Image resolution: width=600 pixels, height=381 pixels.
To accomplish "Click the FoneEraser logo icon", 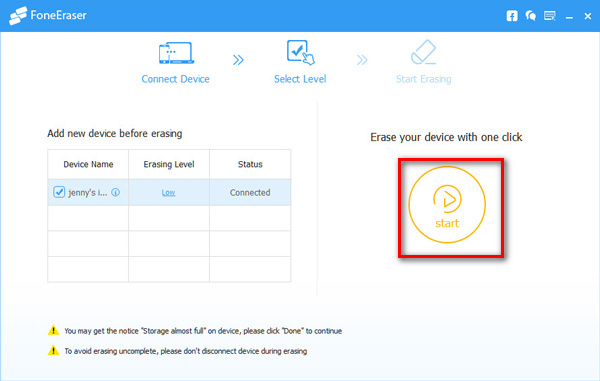I will (x=18, y=16).
